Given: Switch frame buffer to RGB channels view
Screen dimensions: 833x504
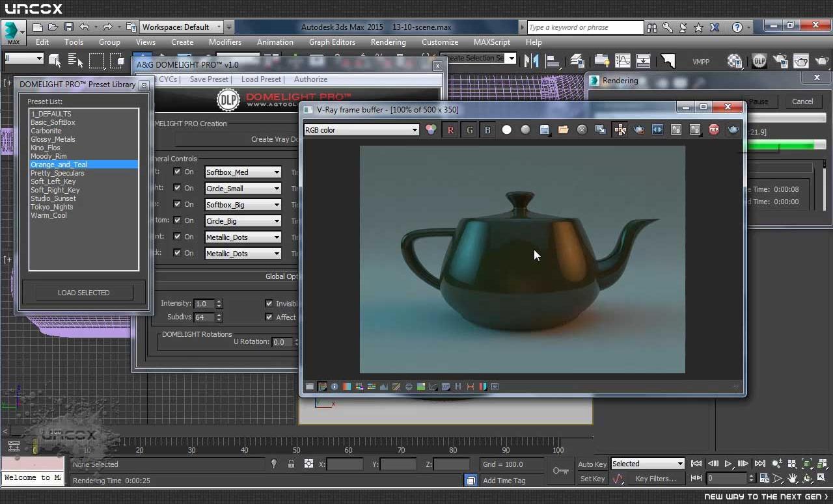Looking at the screenshot, I should click(x=431, y=130).
